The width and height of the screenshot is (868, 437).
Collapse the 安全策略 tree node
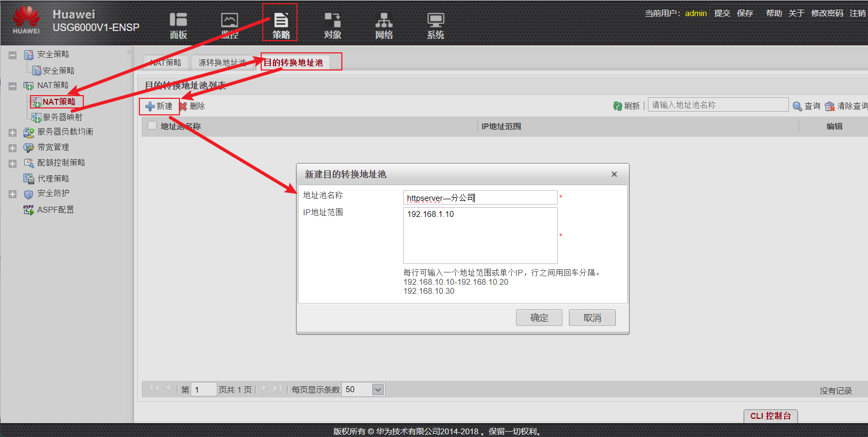[13, 55]
